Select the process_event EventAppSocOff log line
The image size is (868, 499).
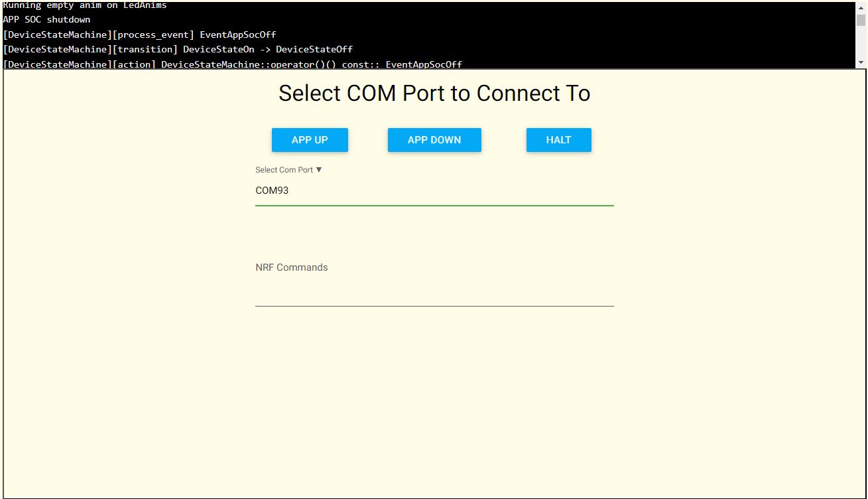click(139, 35)
